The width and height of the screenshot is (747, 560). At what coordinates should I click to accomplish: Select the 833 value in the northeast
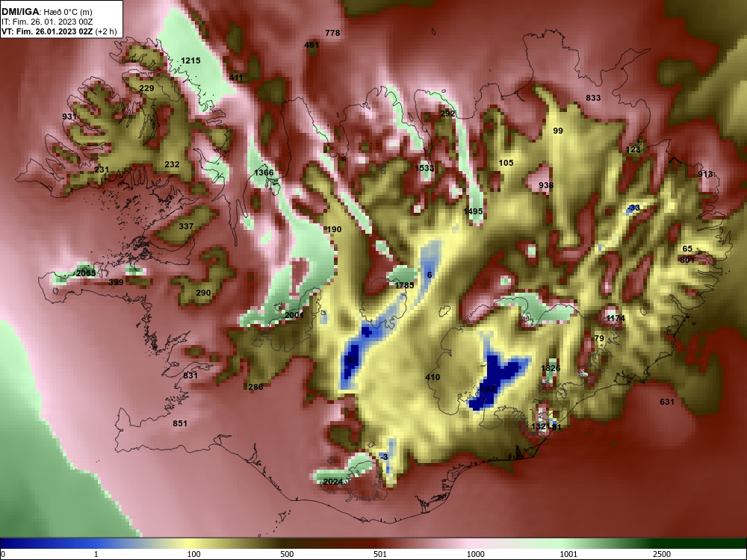click(x=593, y=98)
